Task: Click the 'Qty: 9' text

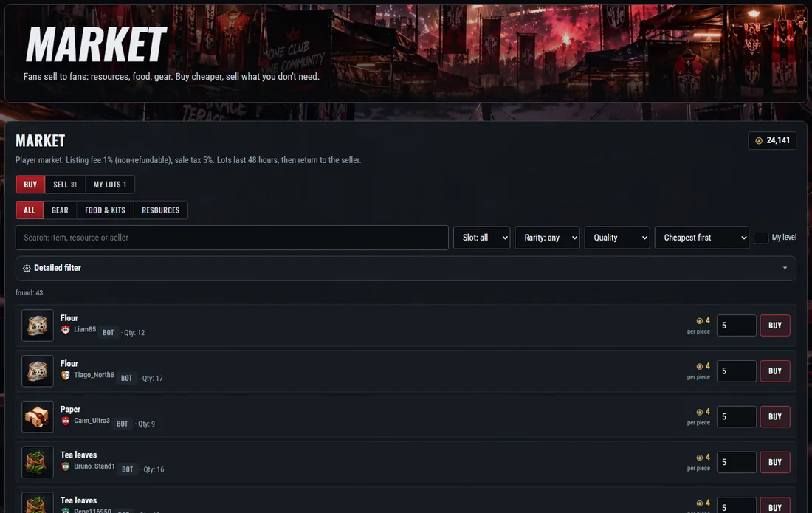Action: pos(146,424)
